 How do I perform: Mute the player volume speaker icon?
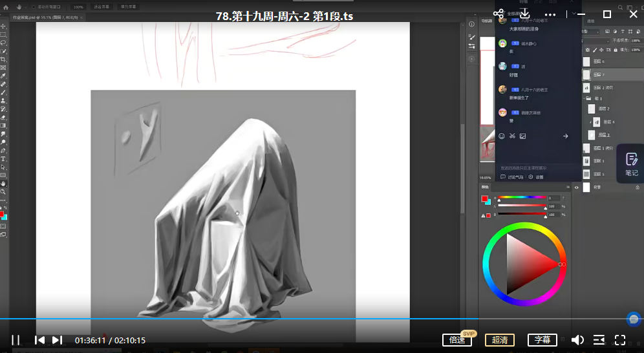pyautogui.click(x=577, y=340)
